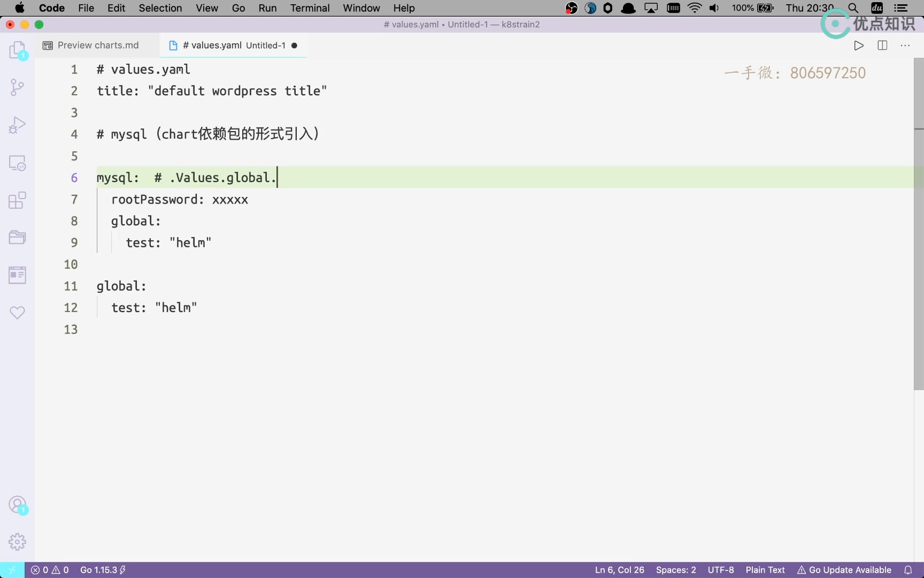Open the Apple menu

[x=19, y=8]
